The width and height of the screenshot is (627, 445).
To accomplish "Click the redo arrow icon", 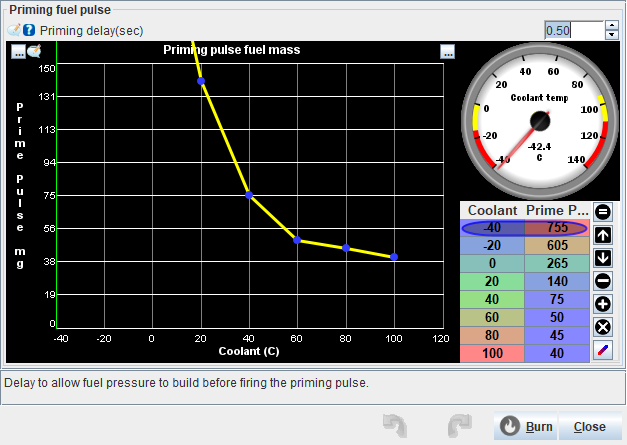I will pyautogui.click(x=460, y=426).
